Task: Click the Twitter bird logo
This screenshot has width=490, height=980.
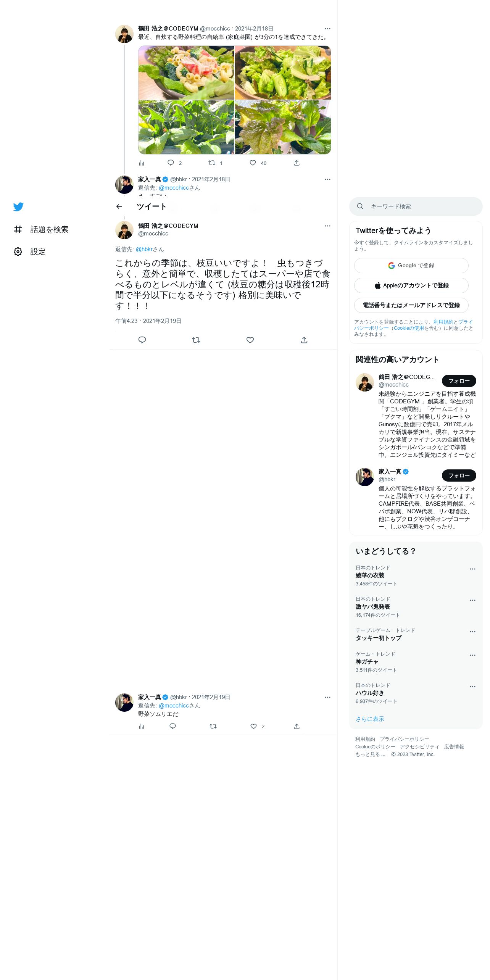Action: 18,206
